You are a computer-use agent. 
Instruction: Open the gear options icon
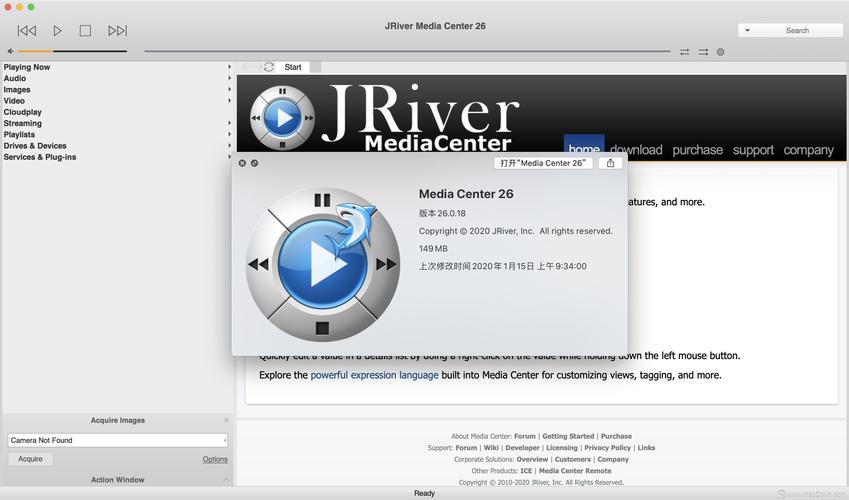pos(720,52)
